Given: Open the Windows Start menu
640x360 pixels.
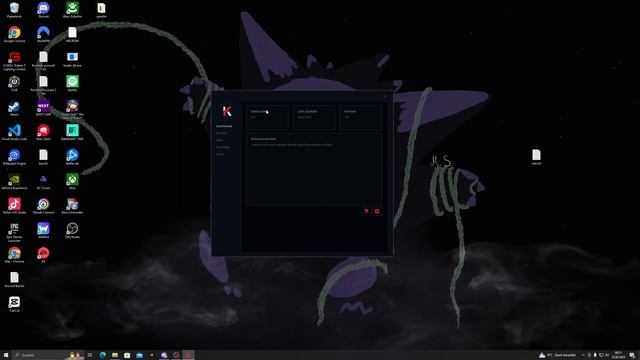Looking at the screenshot, I should [x=6, y=355].
